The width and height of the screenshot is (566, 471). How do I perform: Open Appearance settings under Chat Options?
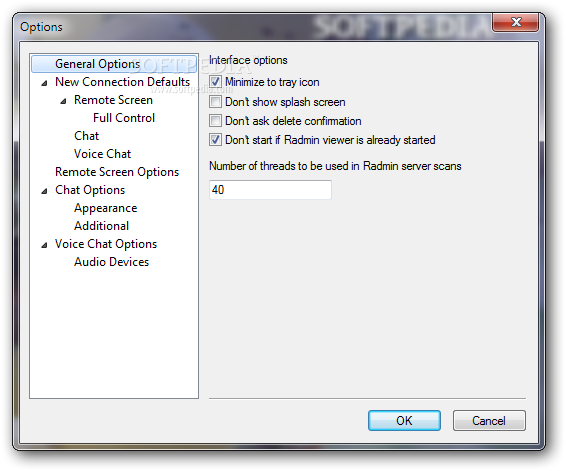click(105, 208)
